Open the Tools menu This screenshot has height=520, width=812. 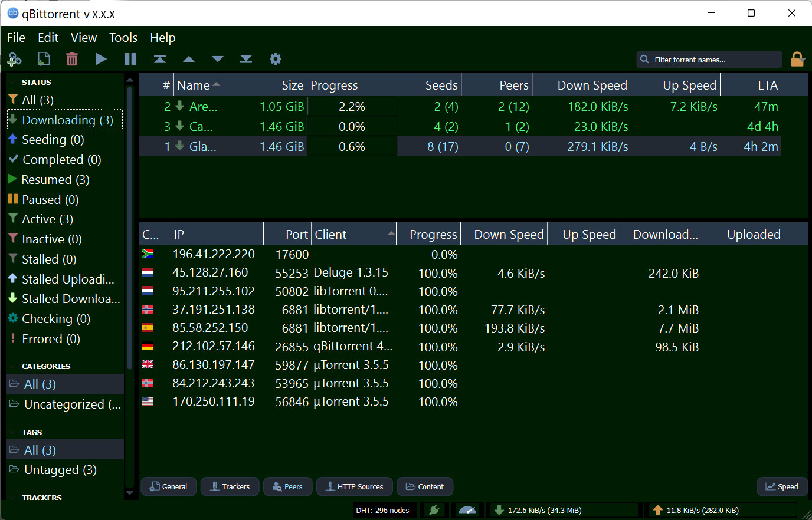point(123,38)
